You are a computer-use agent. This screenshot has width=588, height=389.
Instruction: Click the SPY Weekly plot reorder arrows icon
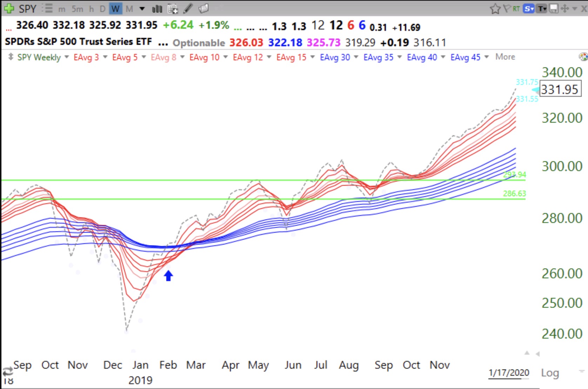[11, 57]
